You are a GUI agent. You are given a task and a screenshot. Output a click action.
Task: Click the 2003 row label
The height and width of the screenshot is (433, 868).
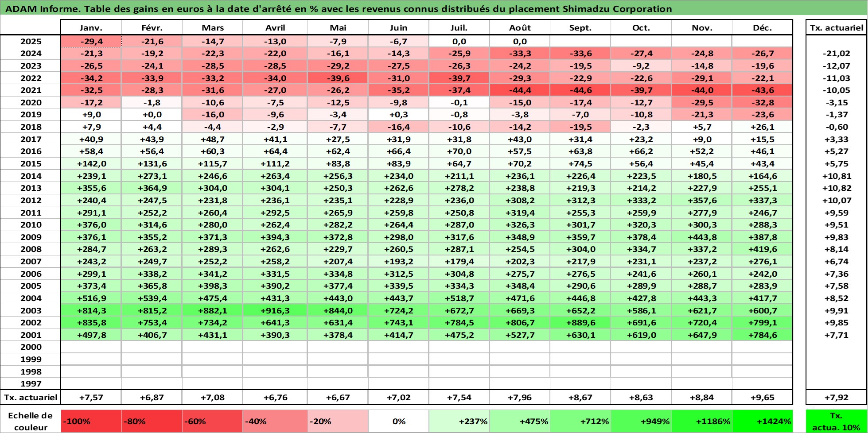(x=31, y=310)
